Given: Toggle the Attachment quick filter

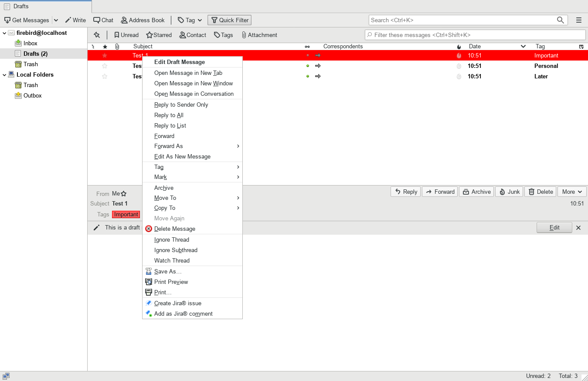Looking at the screenshot, I should click(x=259, y=35).
